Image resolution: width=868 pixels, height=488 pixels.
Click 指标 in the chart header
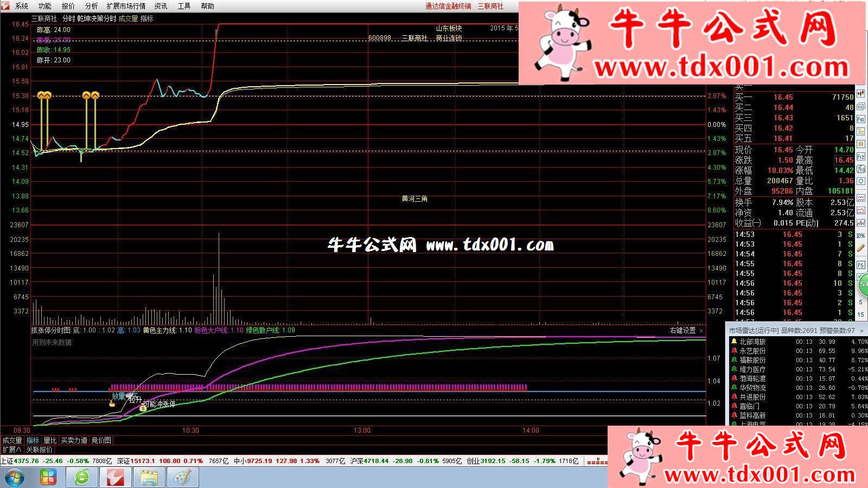[147, 18]
